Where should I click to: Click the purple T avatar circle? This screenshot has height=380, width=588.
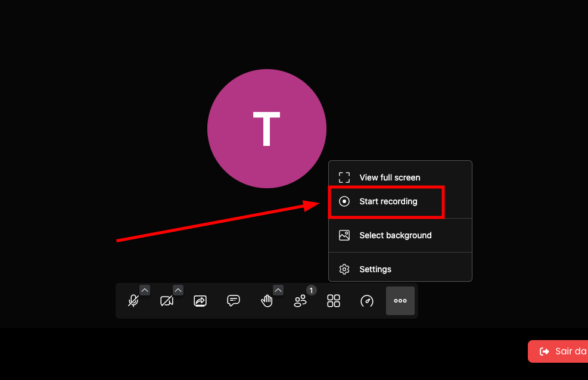click(x=267, y=129)
